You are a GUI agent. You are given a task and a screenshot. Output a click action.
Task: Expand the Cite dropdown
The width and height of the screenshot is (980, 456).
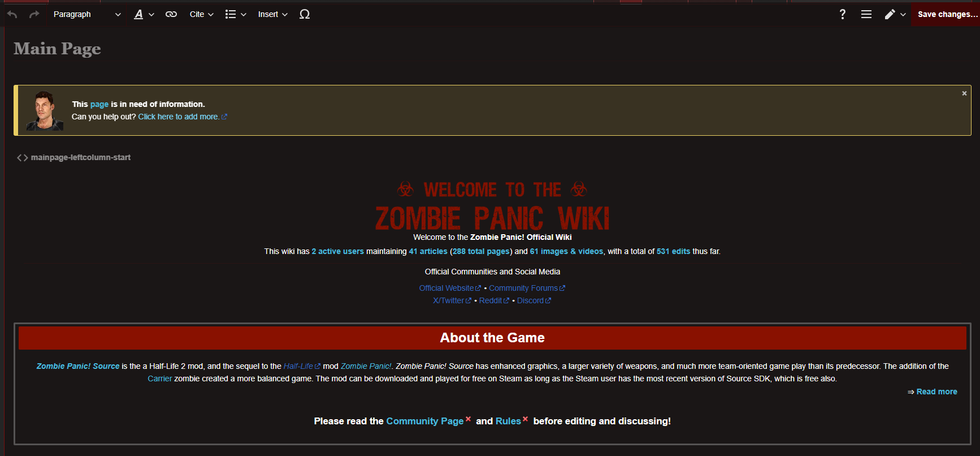point(201,14)
